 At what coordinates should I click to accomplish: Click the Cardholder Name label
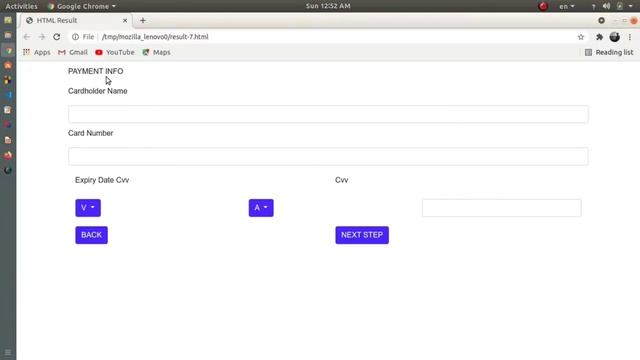pyautogui.click(x=98, y=91)
